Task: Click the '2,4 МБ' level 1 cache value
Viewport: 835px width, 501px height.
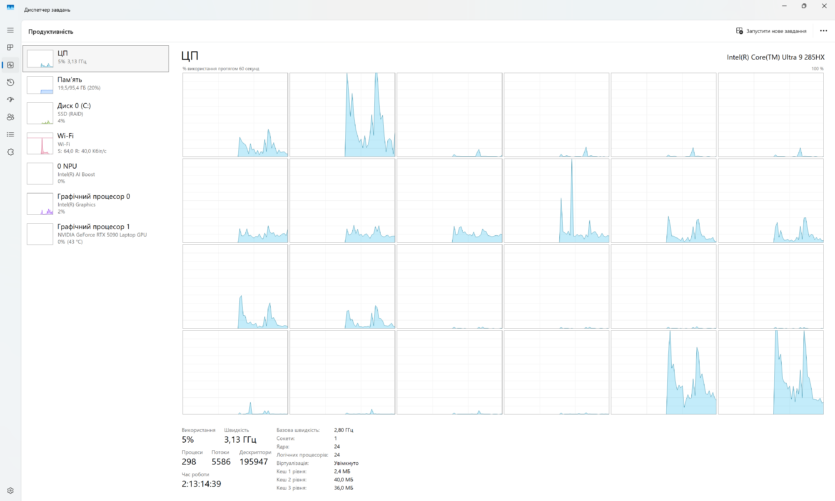Action: point(342,471)
